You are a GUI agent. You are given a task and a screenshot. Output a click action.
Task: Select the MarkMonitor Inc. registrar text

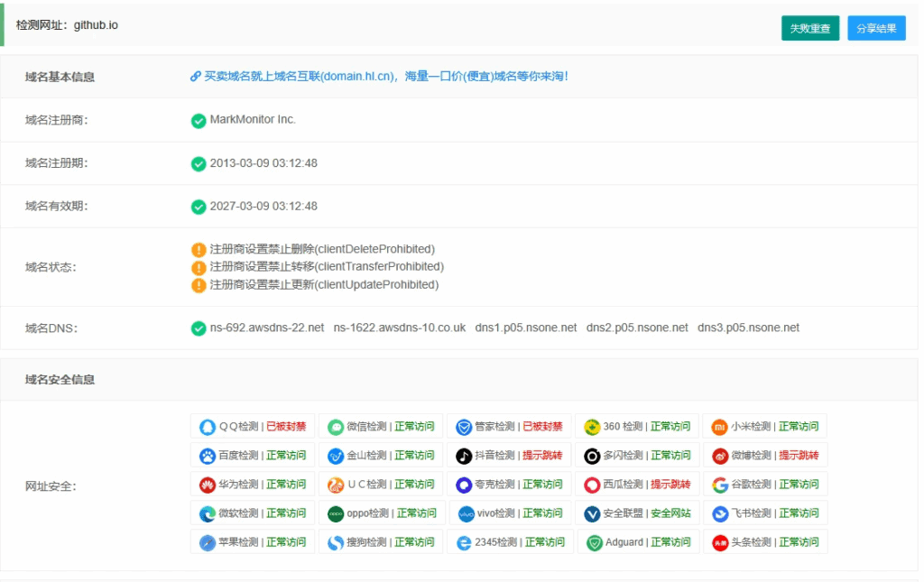pyautogui.click(x=253, y=120)
